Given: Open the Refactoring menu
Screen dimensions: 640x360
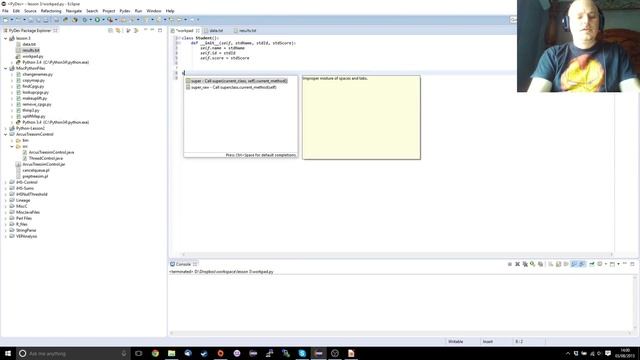Looking at the screenshot, I should pyautogui.click(x=51, y=11).
